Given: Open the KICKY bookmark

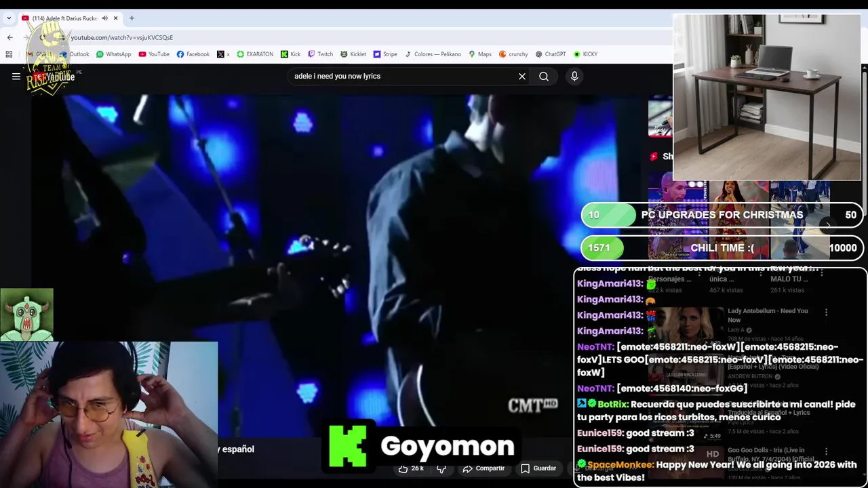Looking at the screenshot, I should point(585,54).
